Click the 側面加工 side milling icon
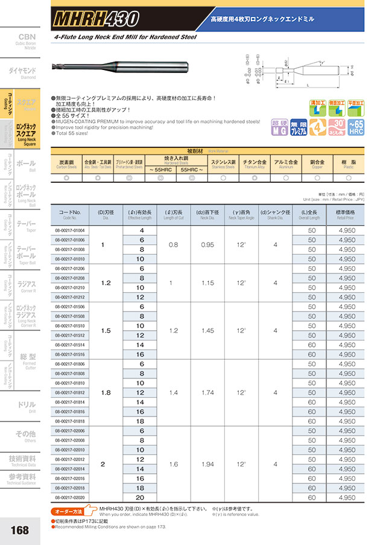The width and height of the screenshot is (392, 545). coord(337,108)
